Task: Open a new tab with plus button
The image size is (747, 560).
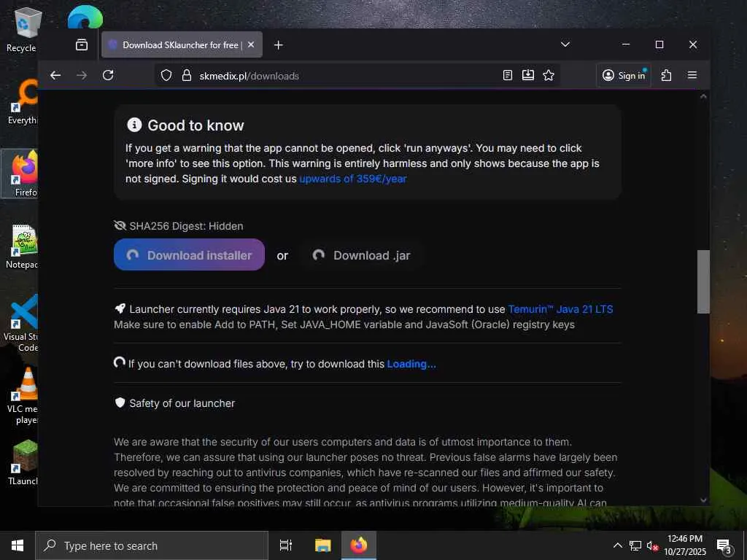Action: point(279,44)
